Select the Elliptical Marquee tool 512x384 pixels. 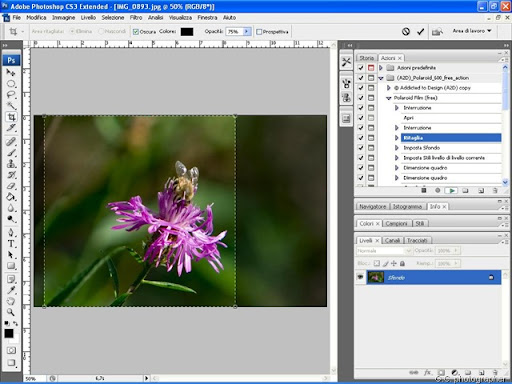click(x=11, y=83)
